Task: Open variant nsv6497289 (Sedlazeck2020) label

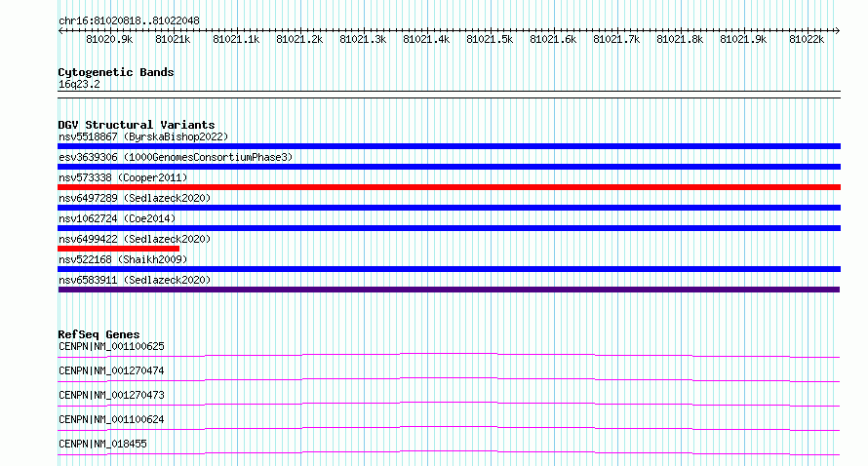Action: [135, 198]
